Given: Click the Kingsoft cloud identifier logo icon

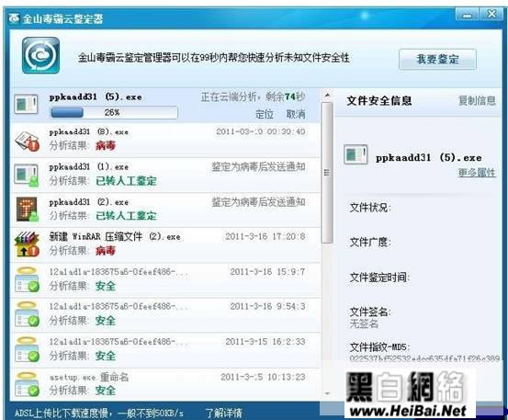Looking at the screenshot, I should point(40,55).
